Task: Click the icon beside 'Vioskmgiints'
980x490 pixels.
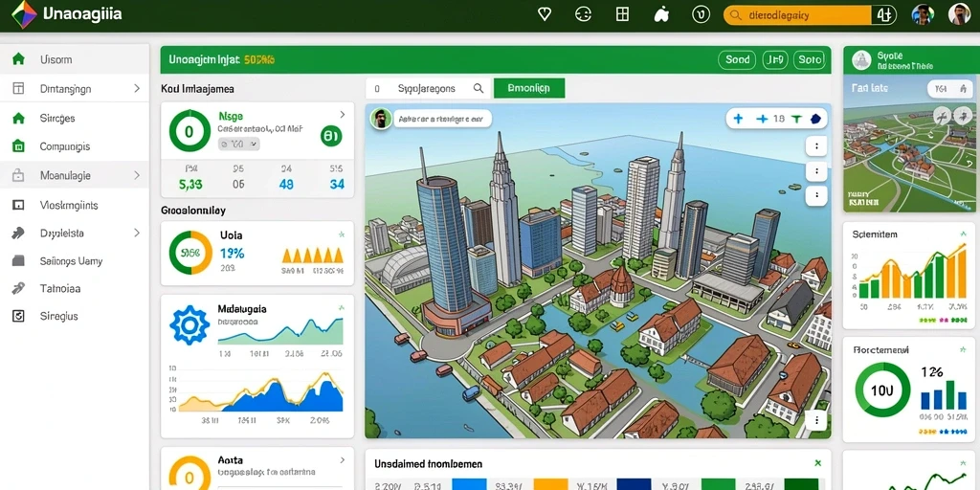Action: click(x=19, y=205)
